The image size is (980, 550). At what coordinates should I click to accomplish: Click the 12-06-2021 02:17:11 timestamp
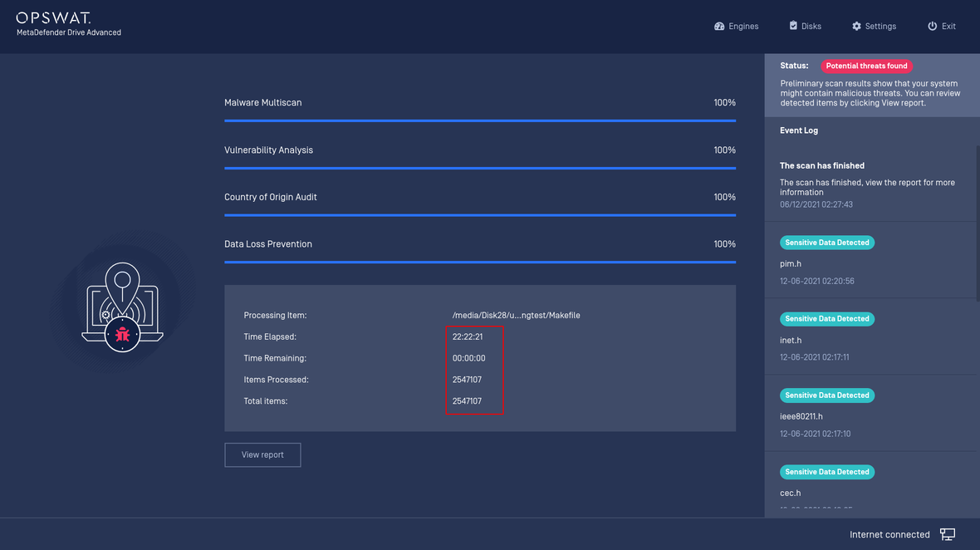pos(815,357)
